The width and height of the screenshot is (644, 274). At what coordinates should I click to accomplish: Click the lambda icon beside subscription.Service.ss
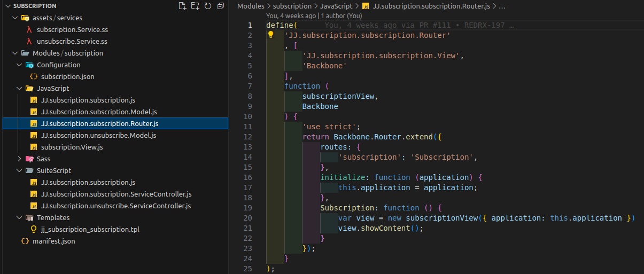tap(29, 30)
